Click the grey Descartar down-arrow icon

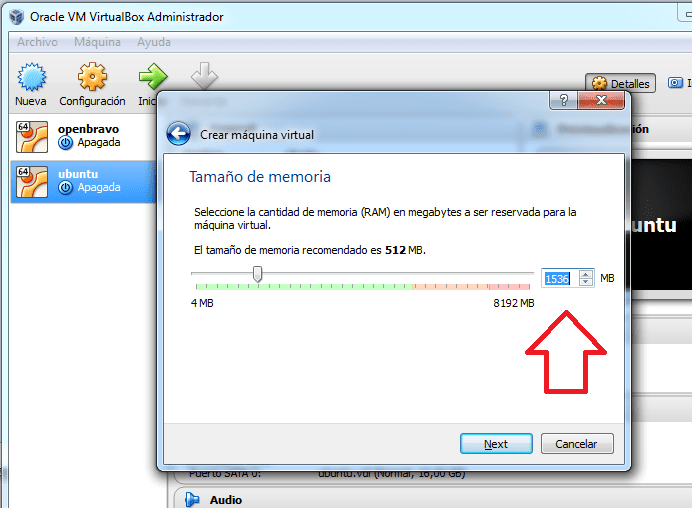(204, 76)
